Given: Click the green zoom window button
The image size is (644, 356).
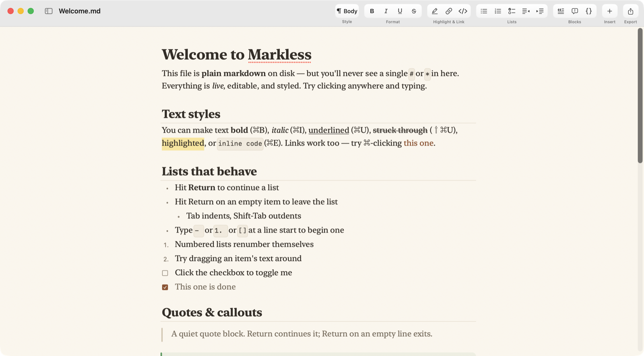Looking at the screenshot, I should click(x=31, y=11).
